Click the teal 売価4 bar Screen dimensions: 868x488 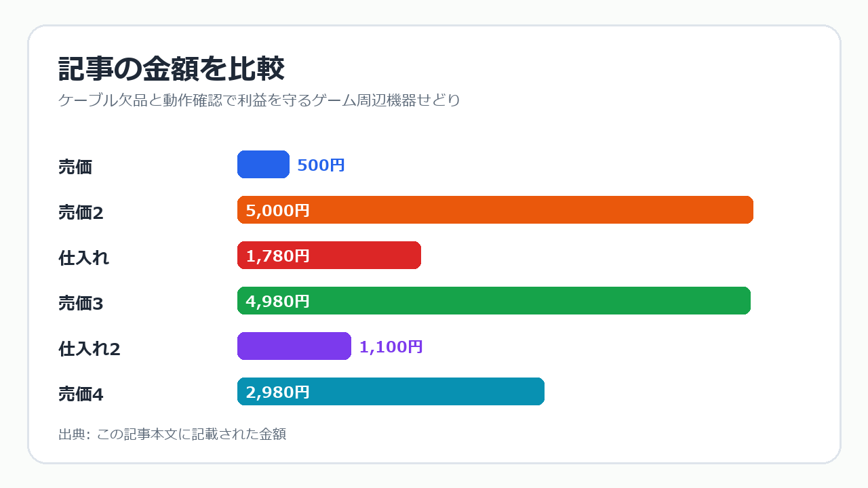pyautogui.click(x=391, y=391)
